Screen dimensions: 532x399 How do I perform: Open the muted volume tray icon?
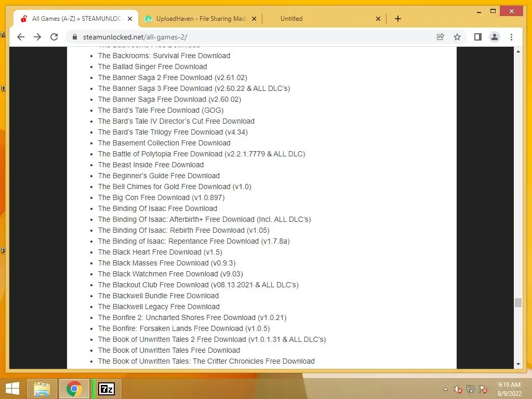(x=458, y=389)
